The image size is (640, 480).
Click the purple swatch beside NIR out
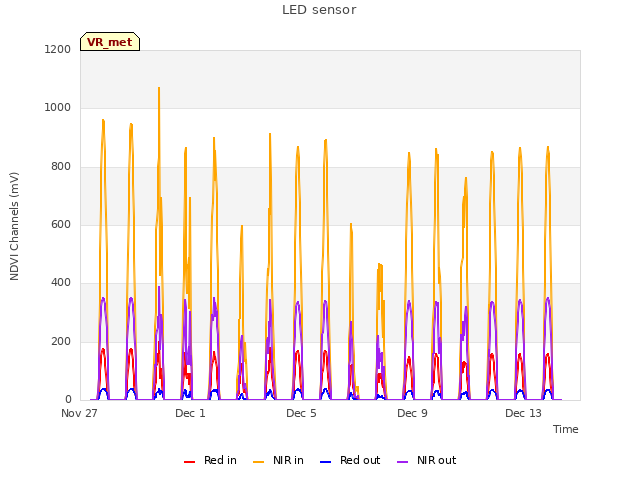coord(402,462)
